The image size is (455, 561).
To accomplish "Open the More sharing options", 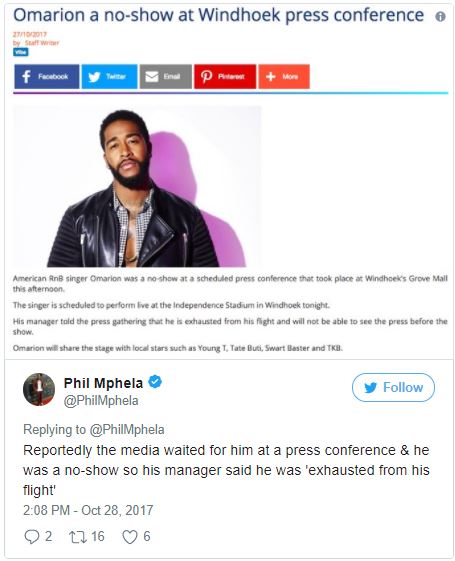I will 284,77.
